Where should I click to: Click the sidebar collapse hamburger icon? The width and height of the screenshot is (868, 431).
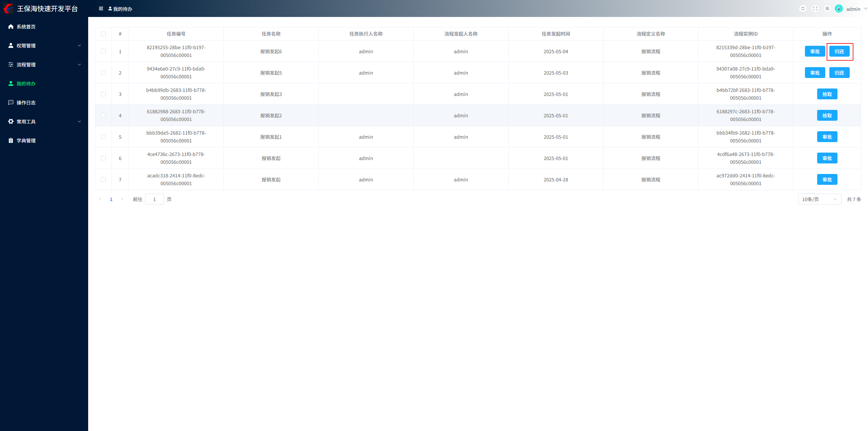pyautogui.click(x=101, y=8)
